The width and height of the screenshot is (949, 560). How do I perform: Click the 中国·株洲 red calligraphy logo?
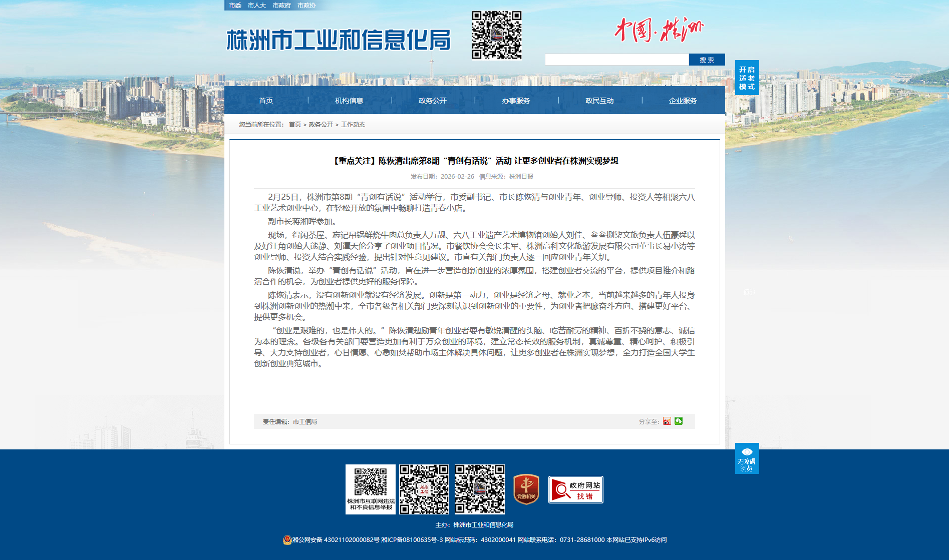pyautogui.click(x=659, y=30)
